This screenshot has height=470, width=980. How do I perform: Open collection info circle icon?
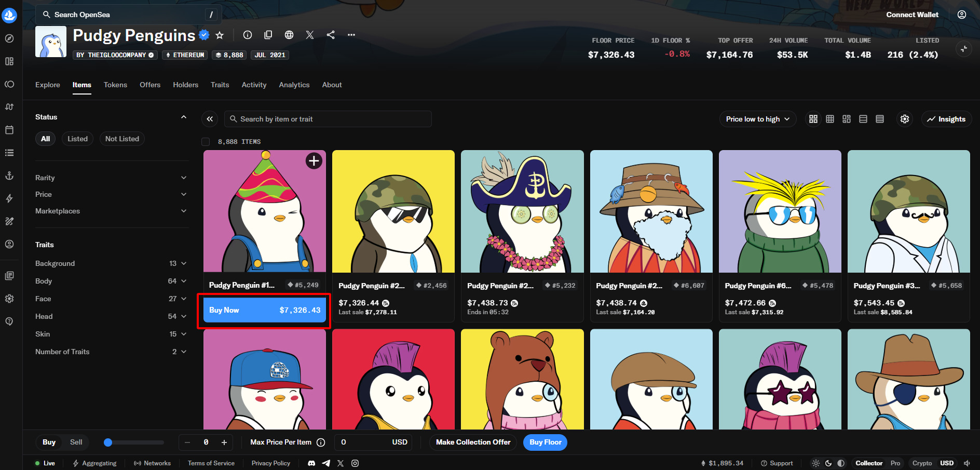248,35
